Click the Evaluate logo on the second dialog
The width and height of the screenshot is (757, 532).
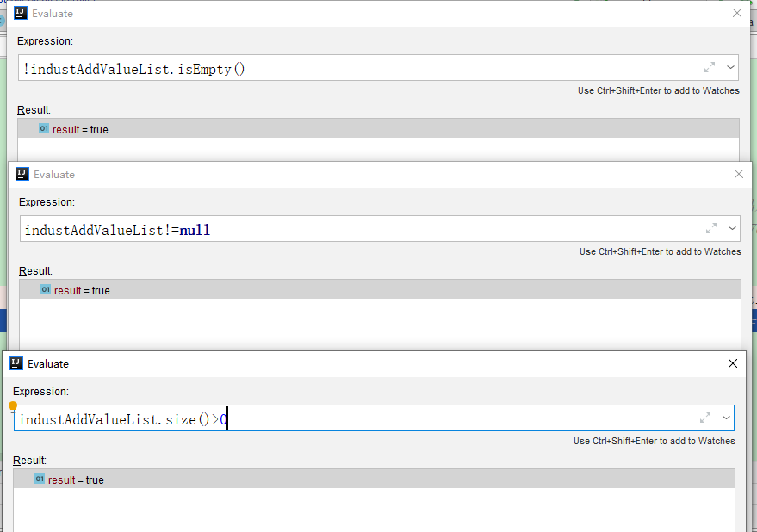point(22,174)
